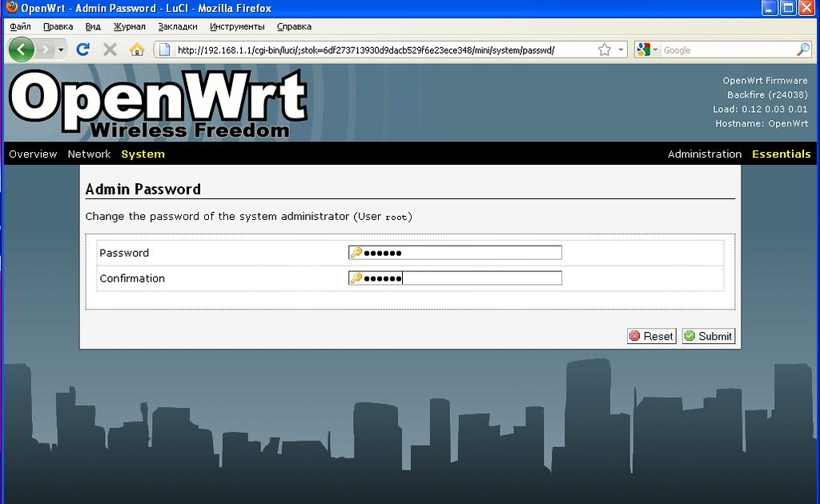Click the key icon in Confirmation field

[x=356, y=278]
